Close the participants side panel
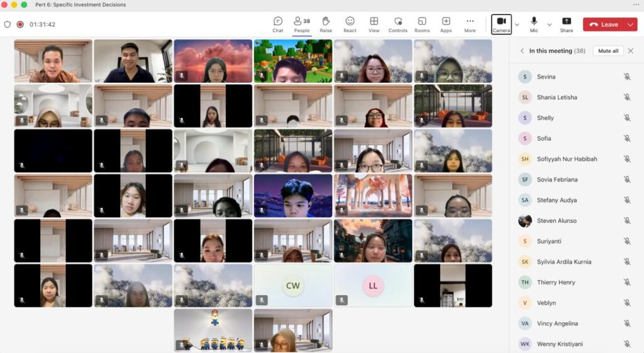 pos(631,51)
